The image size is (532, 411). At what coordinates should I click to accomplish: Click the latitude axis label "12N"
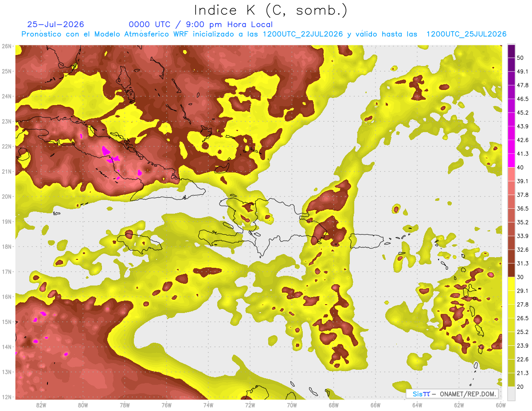(7, 397)
